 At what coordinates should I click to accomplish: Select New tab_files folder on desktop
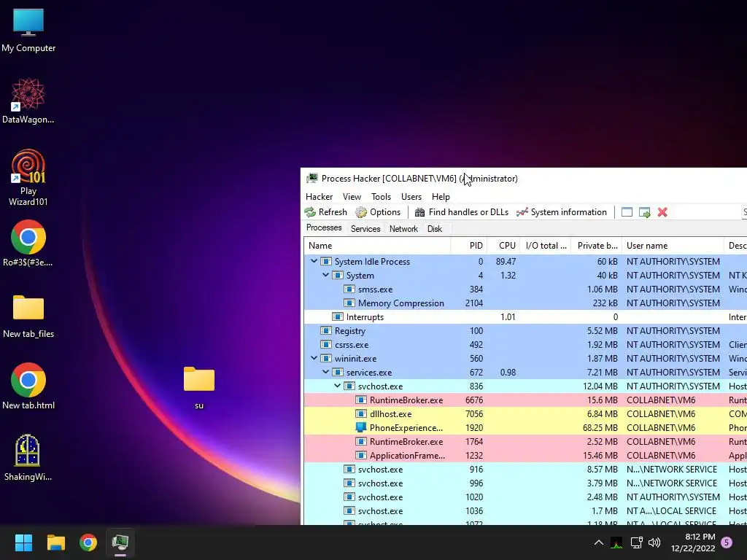pos(28,316)
